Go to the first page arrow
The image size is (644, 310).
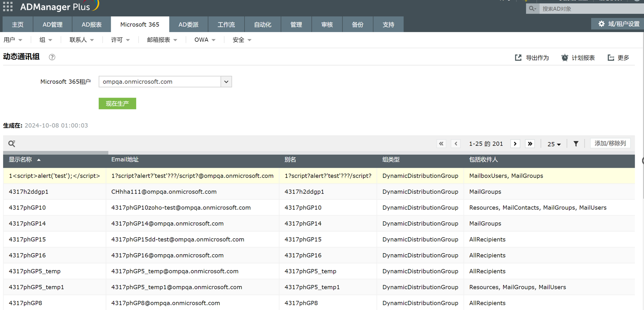point(441,144)
